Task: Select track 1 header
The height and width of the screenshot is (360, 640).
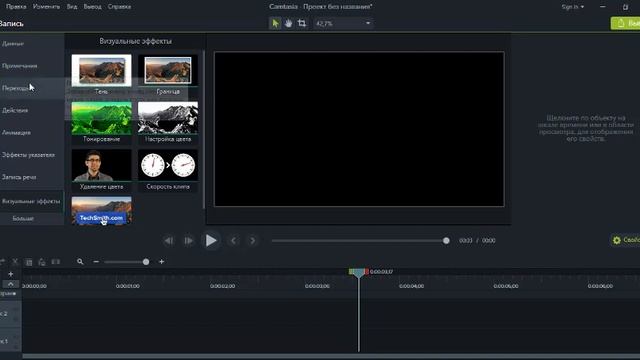Action: pyautogui.click(x=11, y=341)
